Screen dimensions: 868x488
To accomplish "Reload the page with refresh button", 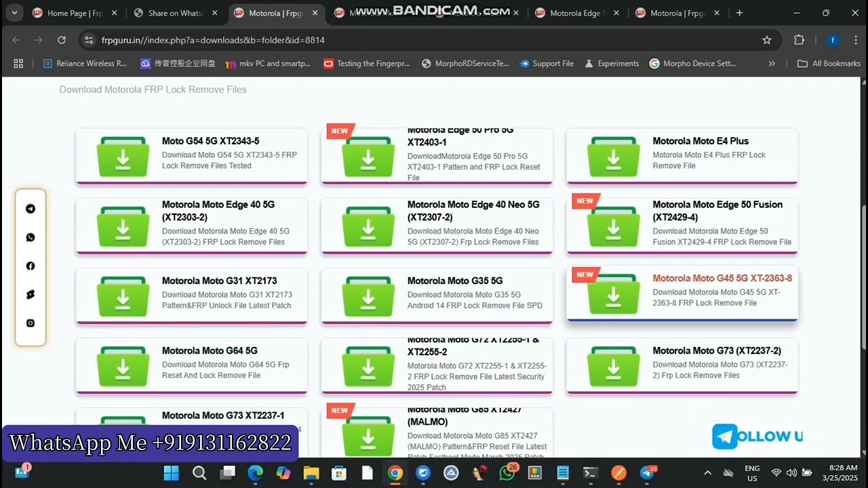I will pyautogui.click(x=62, y=40).
